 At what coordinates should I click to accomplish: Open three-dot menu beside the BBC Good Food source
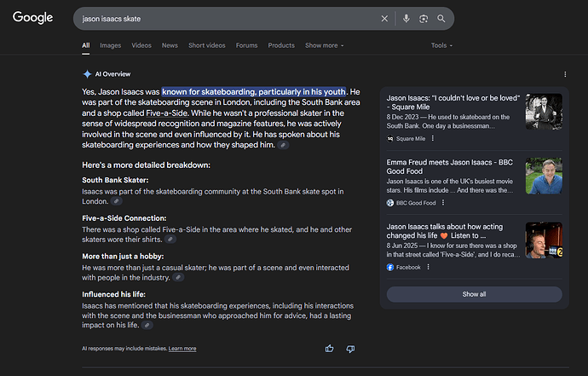[443, 203]
